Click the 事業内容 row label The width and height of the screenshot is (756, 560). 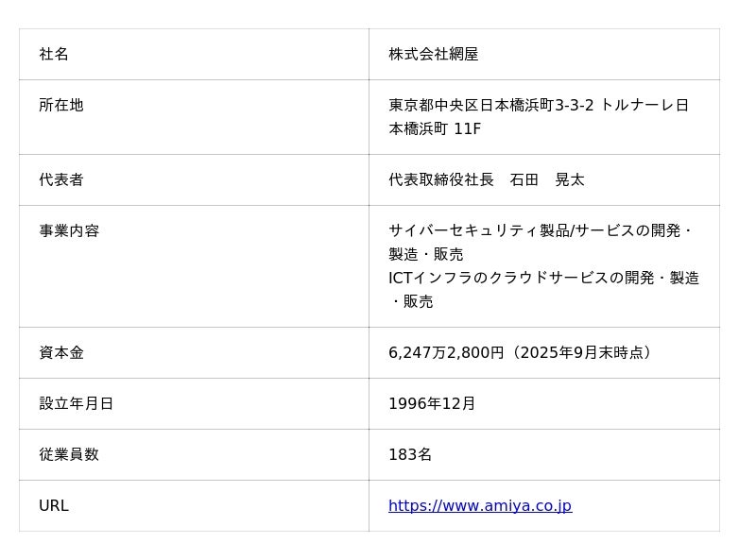(69, 231)
